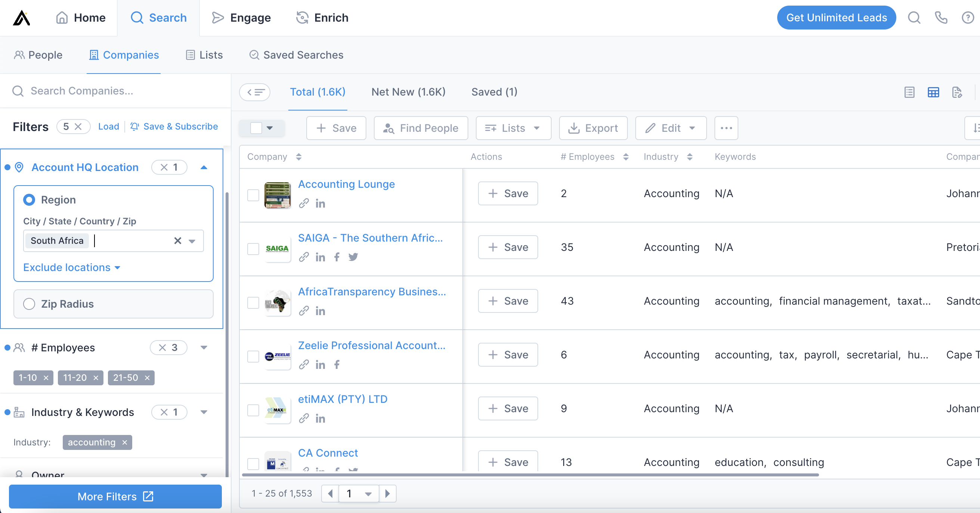This screenshot has height=513, width=980.
Task: Click Zeelie Professional's Facebook icon
Action: [x=337, y=365]
